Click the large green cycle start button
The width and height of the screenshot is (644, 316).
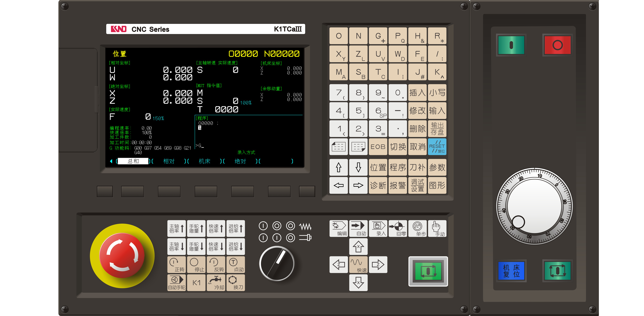click(428, 271)
